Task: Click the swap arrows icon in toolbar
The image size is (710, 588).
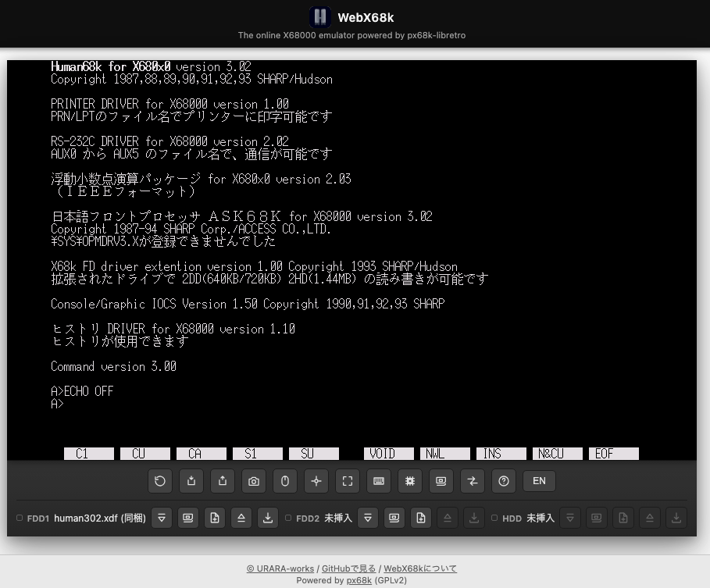Action: 473,481
